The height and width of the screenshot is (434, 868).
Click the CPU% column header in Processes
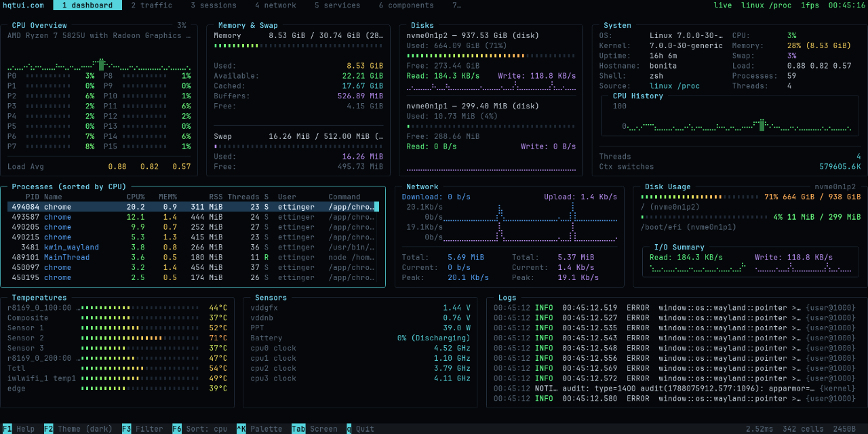[136, 197]
